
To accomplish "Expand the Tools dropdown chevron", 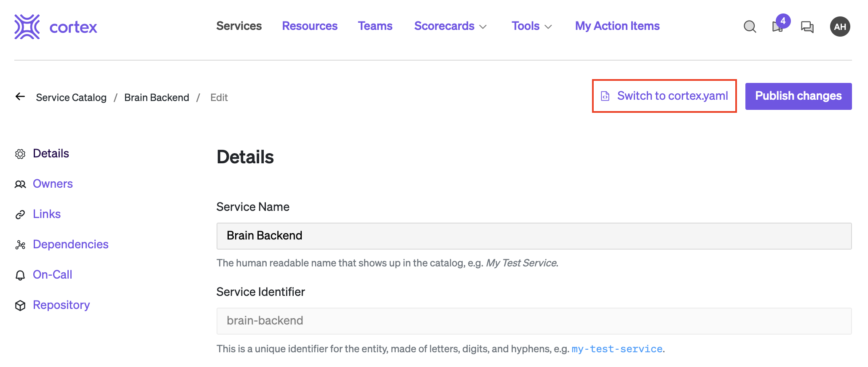I will (x=548, y=27).
